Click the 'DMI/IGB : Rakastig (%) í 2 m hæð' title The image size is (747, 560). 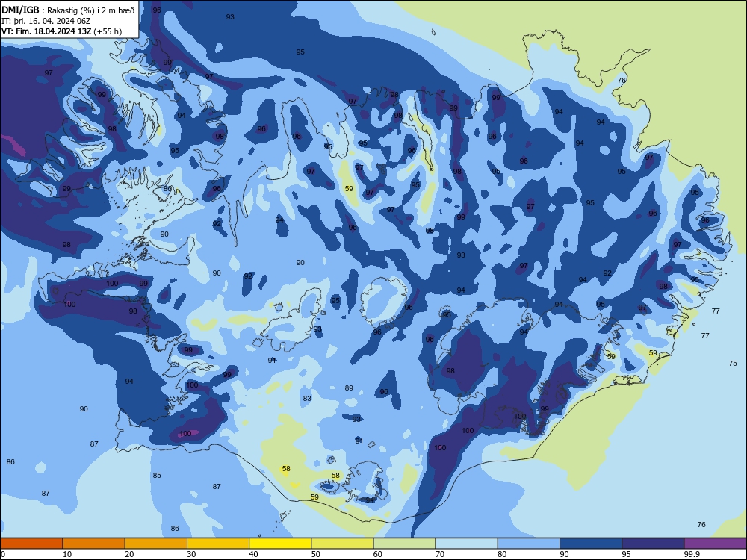tap(68, 10)
